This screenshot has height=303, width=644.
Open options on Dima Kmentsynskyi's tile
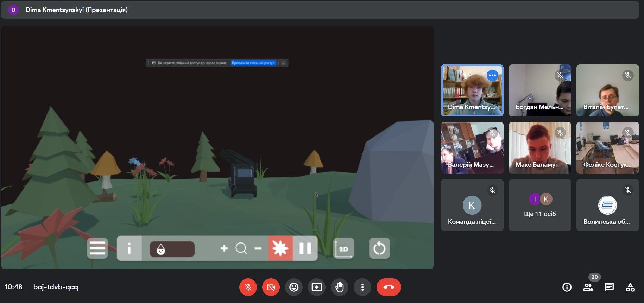tap(492, 75)
